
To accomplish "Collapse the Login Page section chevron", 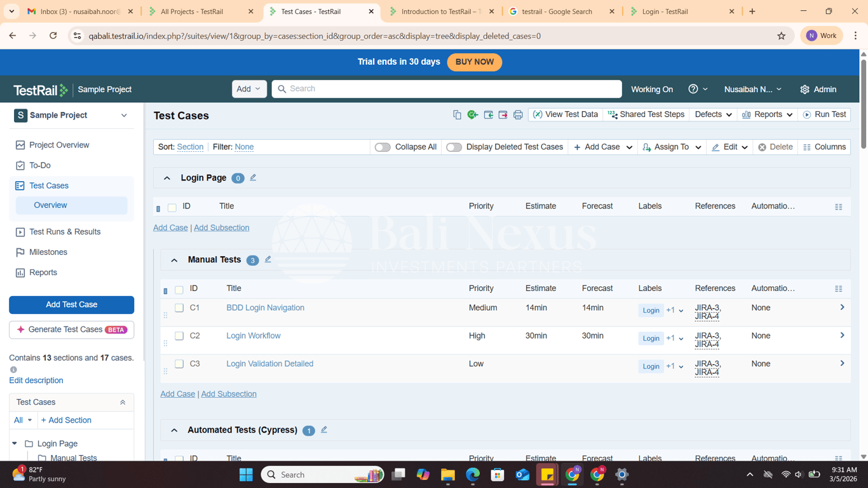I will 167,179.
